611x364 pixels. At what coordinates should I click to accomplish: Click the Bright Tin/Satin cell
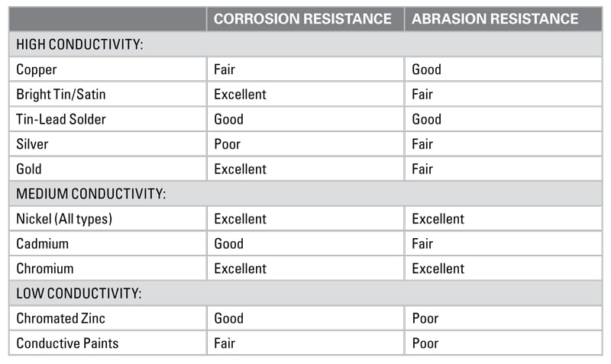click(108, 94)
